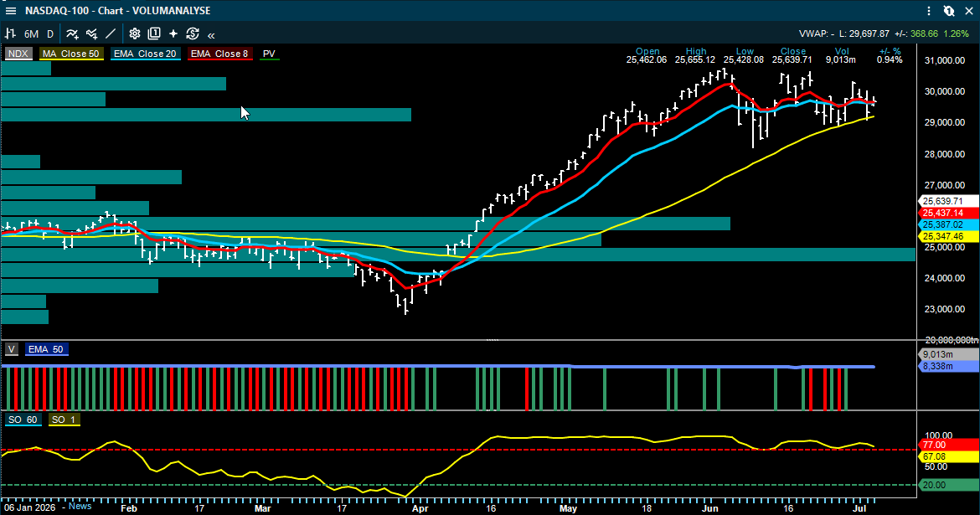The width and height of the screenshot is (980, 515).
Task: Collapse the toolbar with the double chevron
Action: (x=211, y=35)
